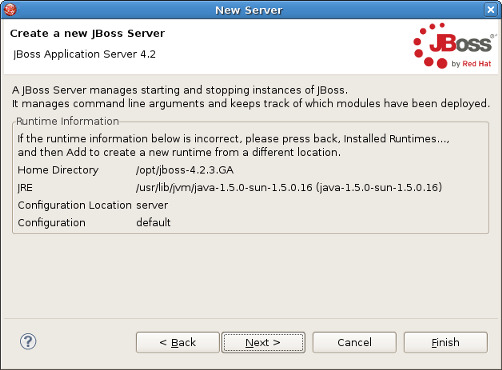The height and width of the screenshot is (370, 502).
Task: Click the 'Configuration Location' label
Action: 75,205
